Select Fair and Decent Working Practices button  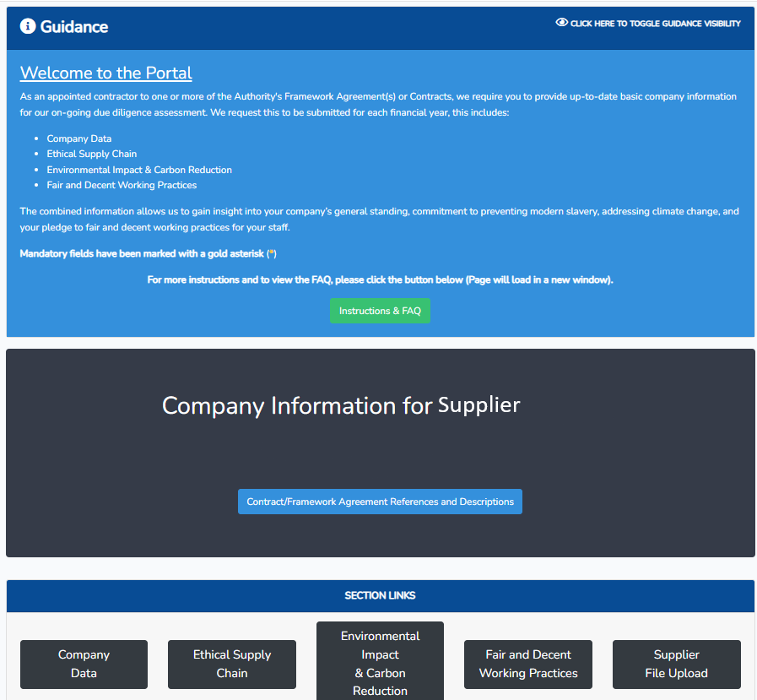528,664
